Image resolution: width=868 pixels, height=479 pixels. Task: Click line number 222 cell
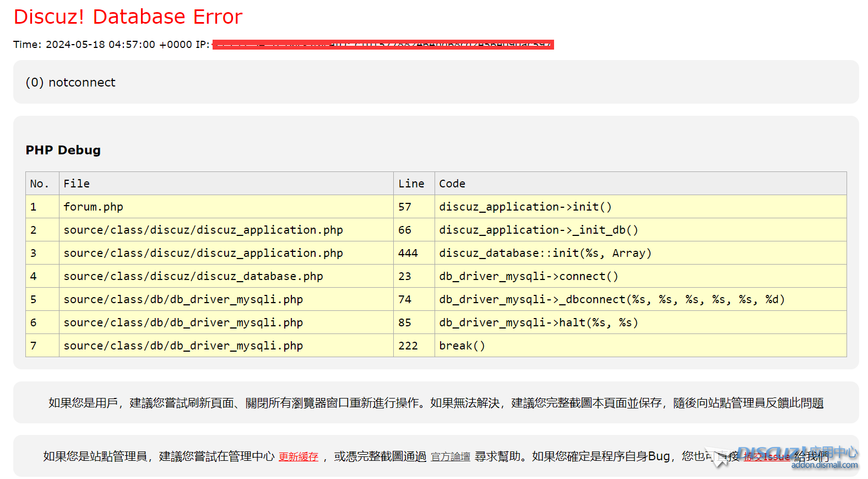click(414, 346)
